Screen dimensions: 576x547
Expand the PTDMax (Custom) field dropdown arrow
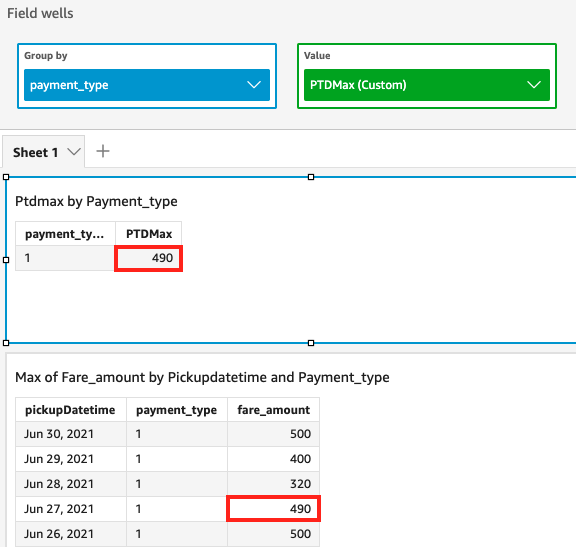(534, 85)
